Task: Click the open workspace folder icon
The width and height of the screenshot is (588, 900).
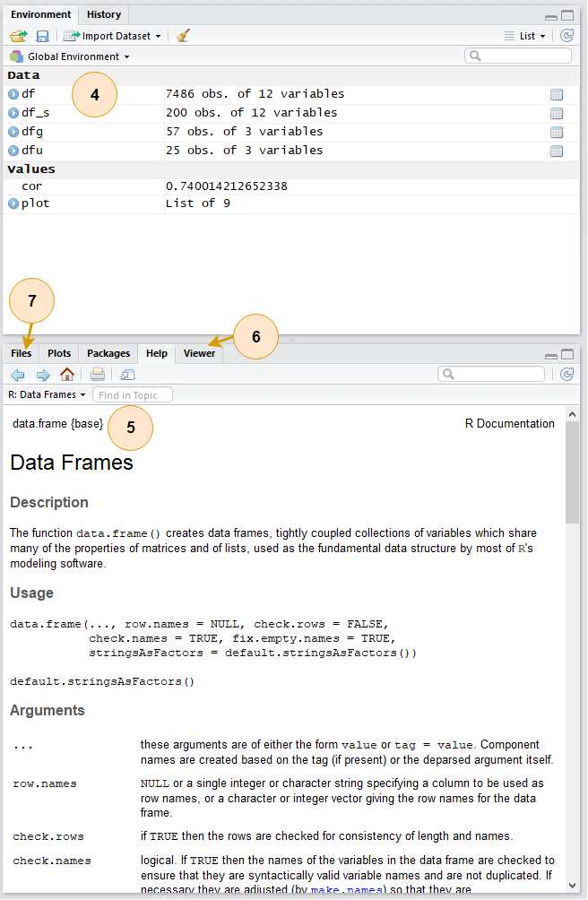Action: pos(18,36)
